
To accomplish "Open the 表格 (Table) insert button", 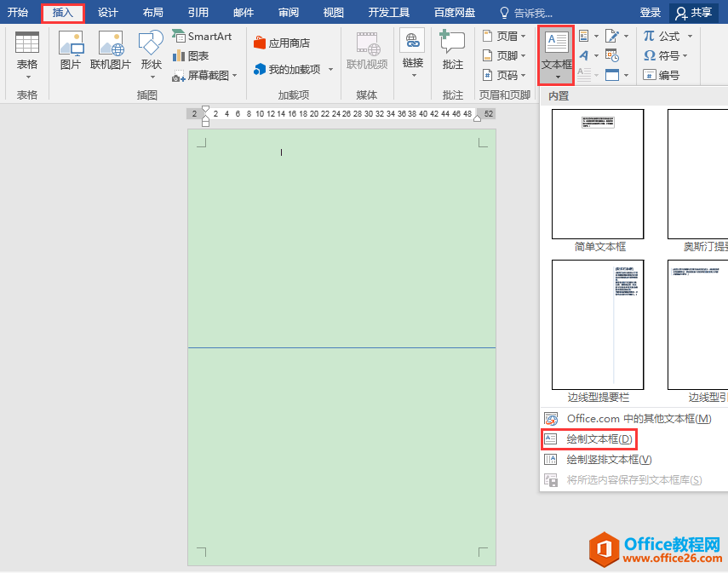I will coord(27,54).
